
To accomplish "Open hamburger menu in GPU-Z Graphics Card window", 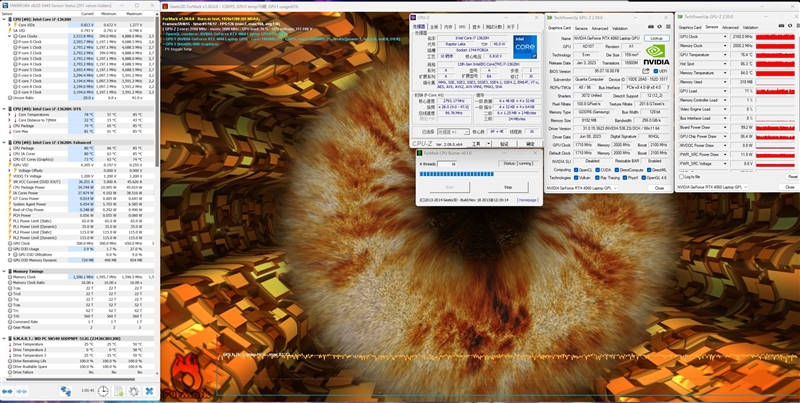I will pos(667,27).
